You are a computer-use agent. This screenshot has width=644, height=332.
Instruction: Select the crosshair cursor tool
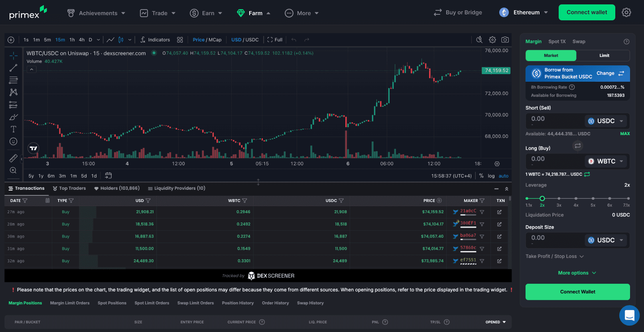coord(13,56)
